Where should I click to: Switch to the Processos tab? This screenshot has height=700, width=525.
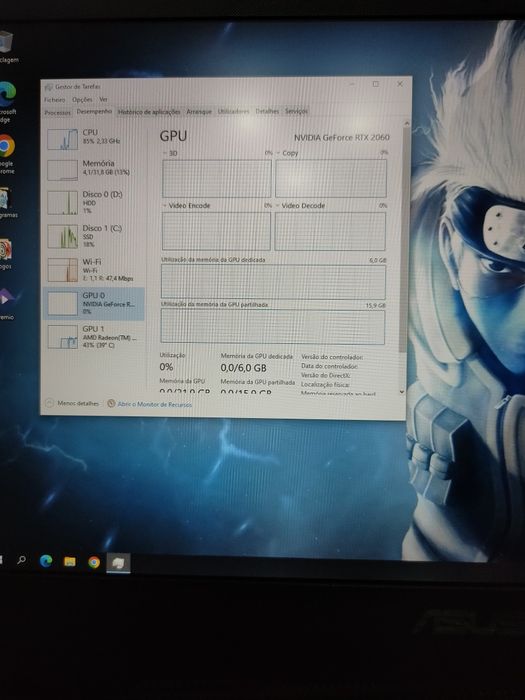pyautogui.click(x=58, y=112)
